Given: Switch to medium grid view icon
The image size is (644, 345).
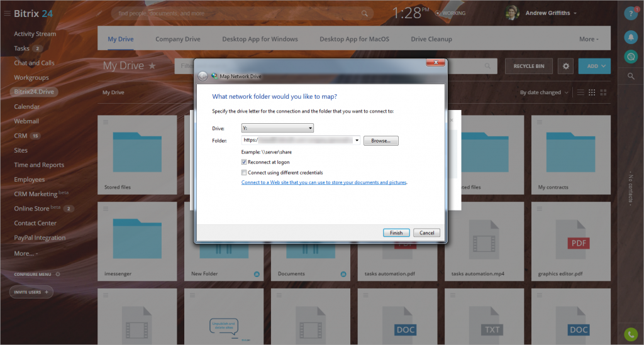Looking at the screenshot, I should pyautogui.click(x=592, y=92).
